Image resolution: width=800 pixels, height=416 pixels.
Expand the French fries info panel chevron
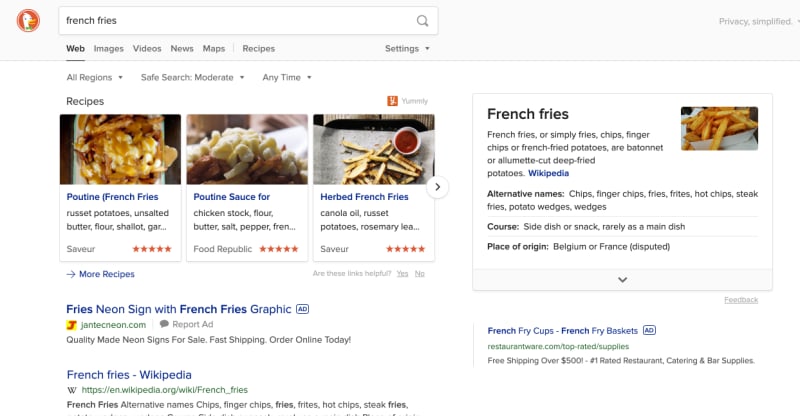622,280
